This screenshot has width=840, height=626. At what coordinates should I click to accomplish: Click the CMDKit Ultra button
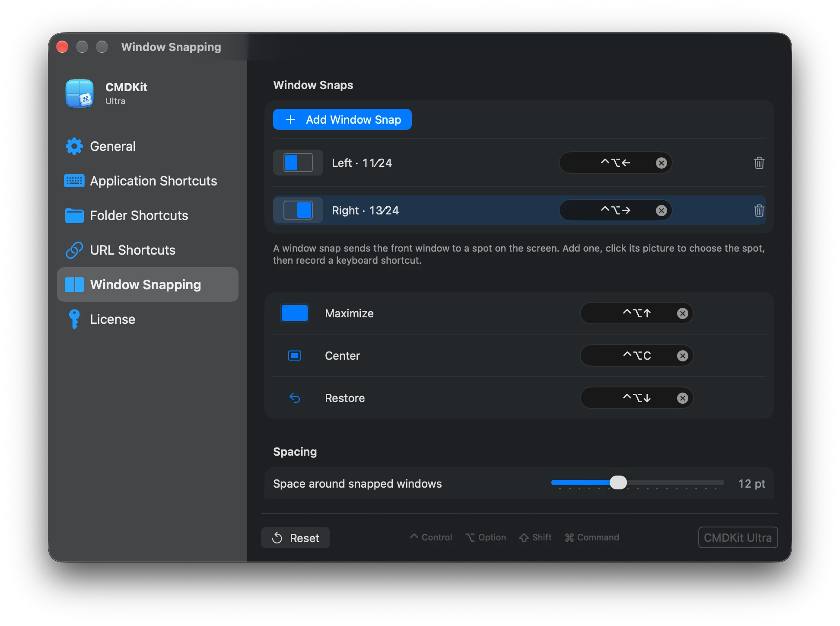click(738, 537)
